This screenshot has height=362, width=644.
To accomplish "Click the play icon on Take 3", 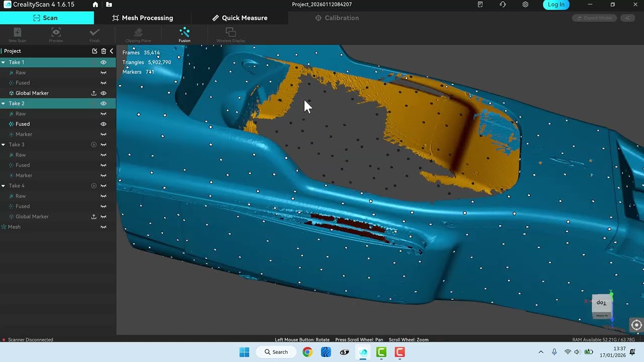I will [x=94, y=144].
